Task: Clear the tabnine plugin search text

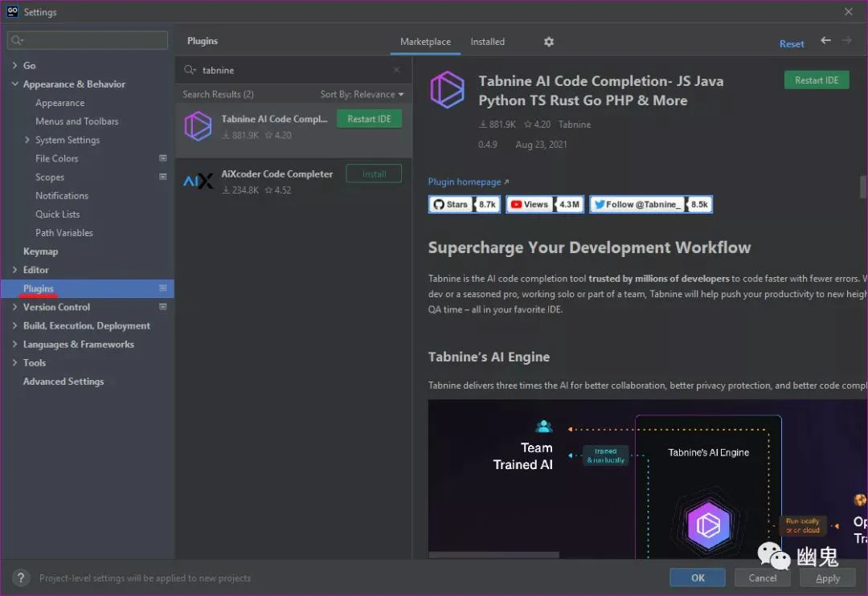Action: pyautogui.click(x=396, y=70)
